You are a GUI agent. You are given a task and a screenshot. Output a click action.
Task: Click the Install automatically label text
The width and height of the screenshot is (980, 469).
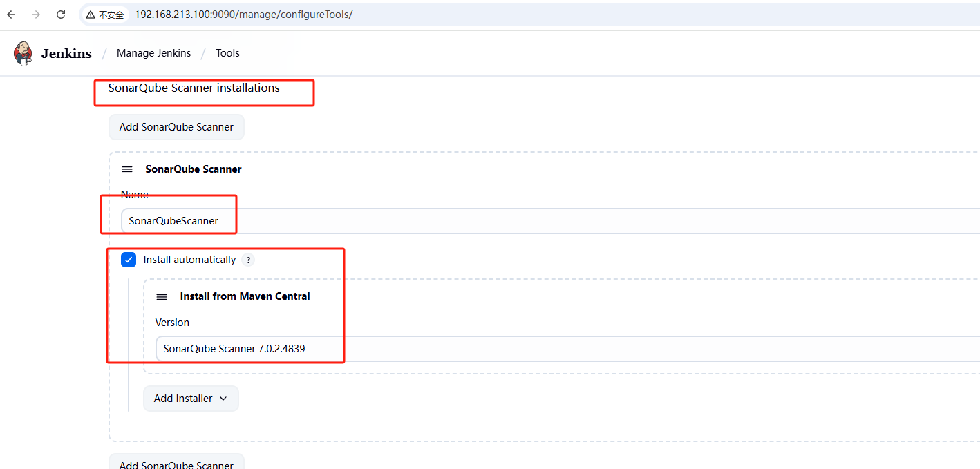189,260
